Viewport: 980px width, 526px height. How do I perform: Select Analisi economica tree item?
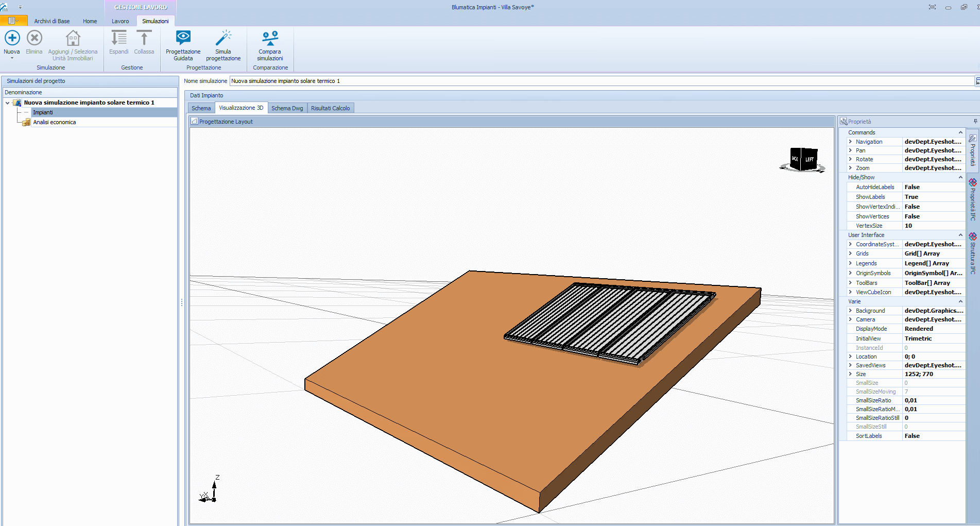(x=54, y=122)
